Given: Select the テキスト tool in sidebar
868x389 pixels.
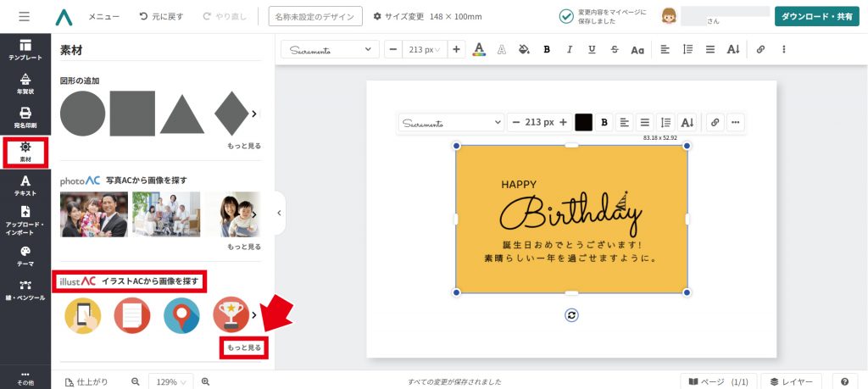Looking at the screenshot, I should tap(25, 186).
